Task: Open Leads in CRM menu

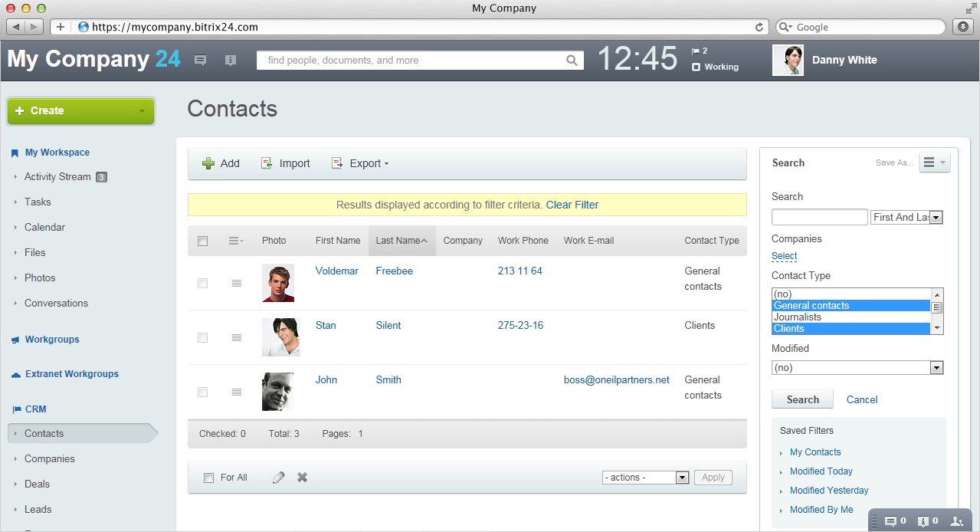Action: pyautogui.click(x=38, y=509)
